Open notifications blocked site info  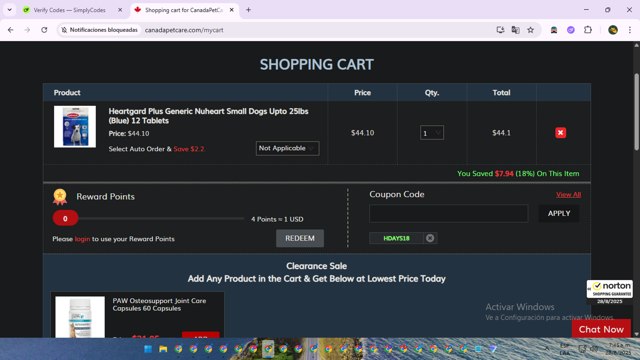[99, 30]
